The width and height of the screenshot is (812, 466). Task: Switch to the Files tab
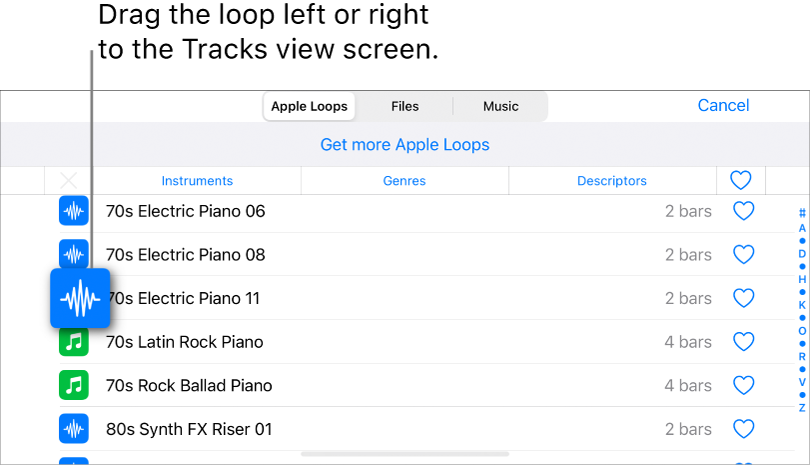coord(405,106)
